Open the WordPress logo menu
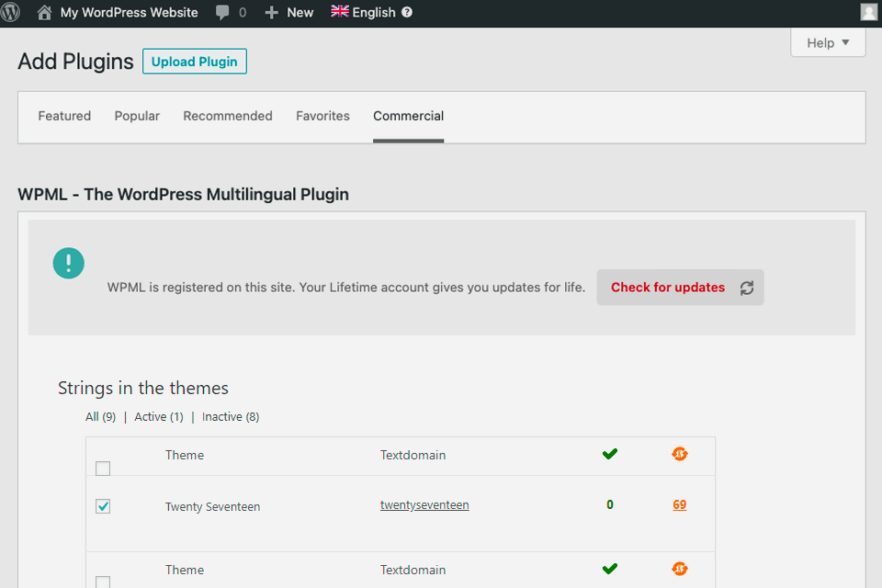Image resolution: width=882 pixels, height=588 pixels. pos(10,12)
